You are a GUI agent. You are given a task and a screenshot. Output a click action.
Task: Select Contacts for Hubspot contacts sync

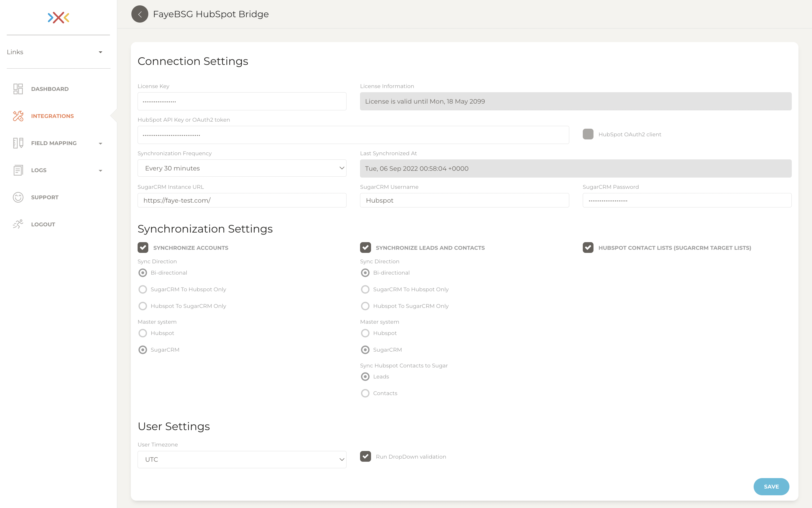(365, 393)
